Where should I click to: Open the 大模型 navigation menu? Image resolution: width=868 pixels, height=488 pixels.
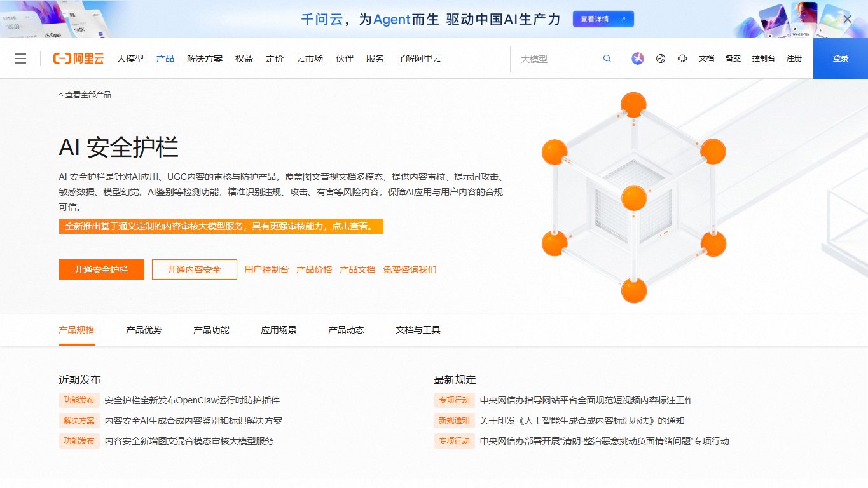point(130,58)
